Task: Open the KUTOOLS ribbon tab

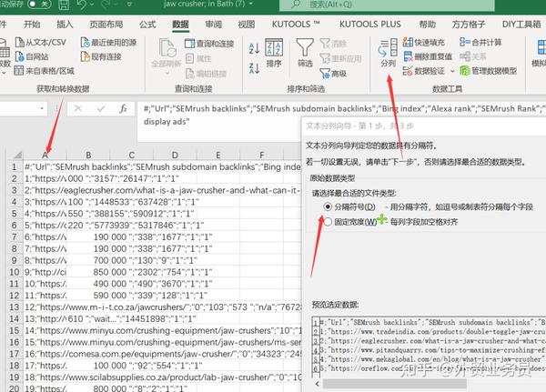Action: 296,24
